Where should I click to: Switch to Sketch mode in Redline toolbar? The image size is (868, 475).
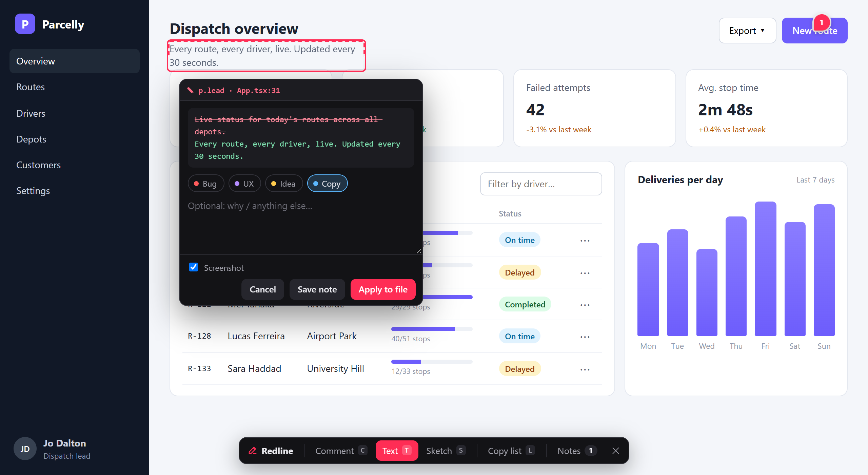point(446,451)
